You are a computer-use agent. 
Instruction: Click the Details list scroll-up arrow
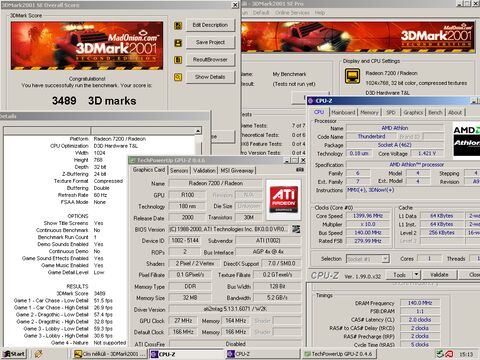pyautogui.click(x=198, y=131)
